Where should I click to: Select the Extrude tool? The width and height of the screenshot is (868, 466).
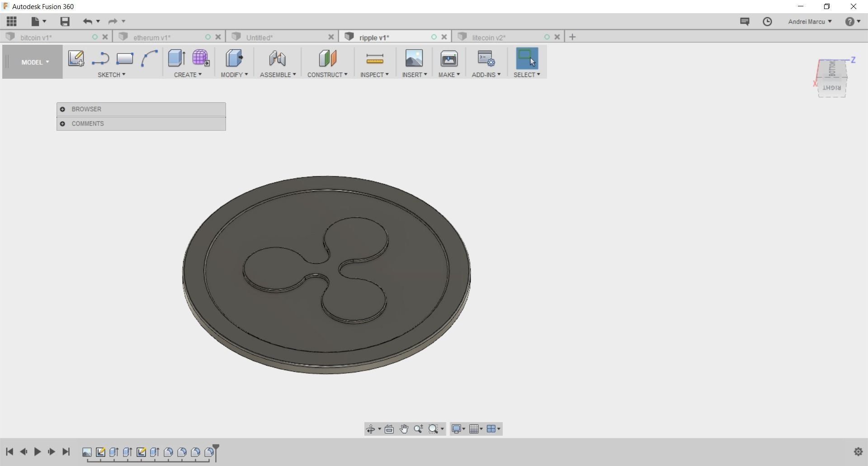176,58
